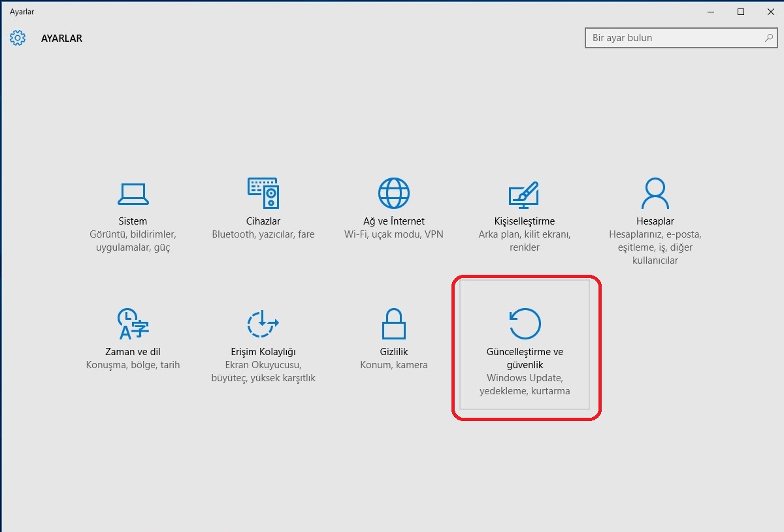
Task: Open the Cihazlar keyboard and speaker icon
Action: point(263,193)
